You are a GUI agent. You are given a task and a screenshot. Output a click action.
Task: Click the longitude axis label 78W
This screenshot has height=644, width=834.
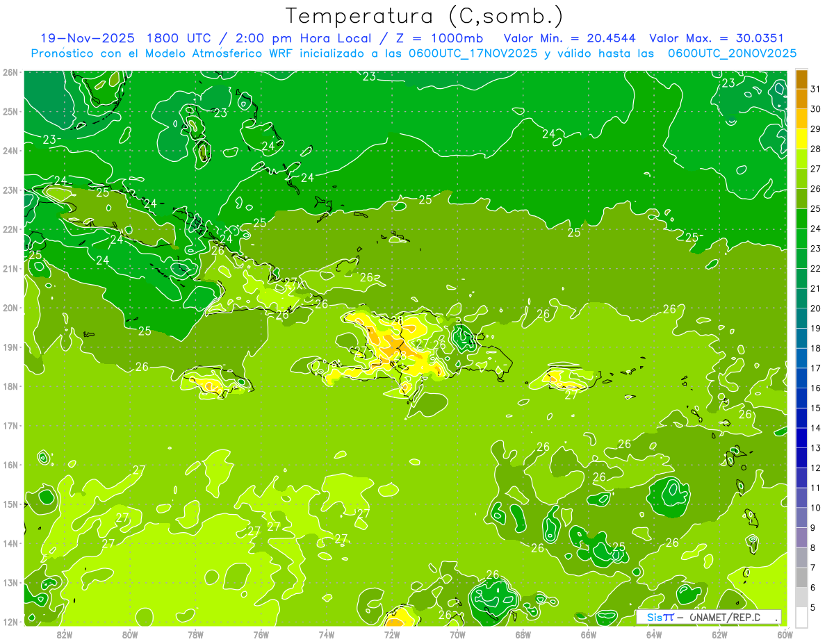(195, 634)
